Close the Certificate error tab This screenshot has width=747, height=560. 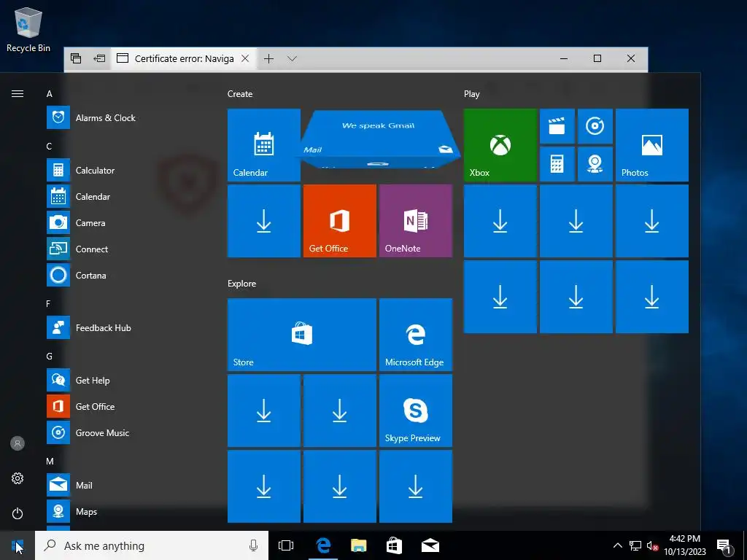(245, 58)
